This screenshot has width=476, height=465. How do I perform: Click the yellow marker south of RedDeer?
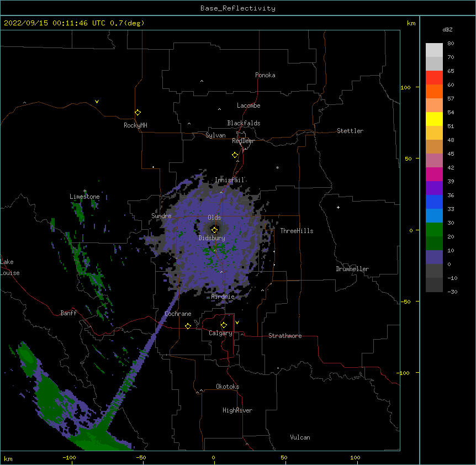(x=235, y=155)
